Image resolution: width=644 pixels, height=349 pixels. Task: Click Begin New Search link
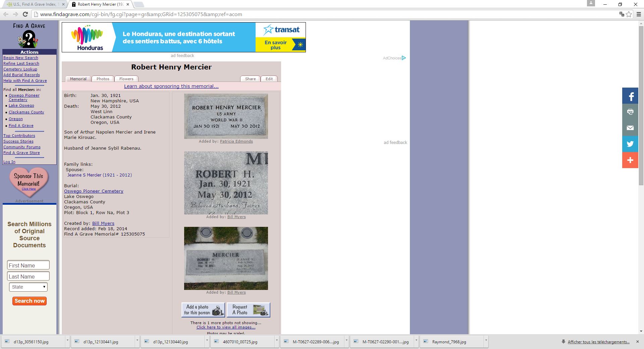pos(21,58)
